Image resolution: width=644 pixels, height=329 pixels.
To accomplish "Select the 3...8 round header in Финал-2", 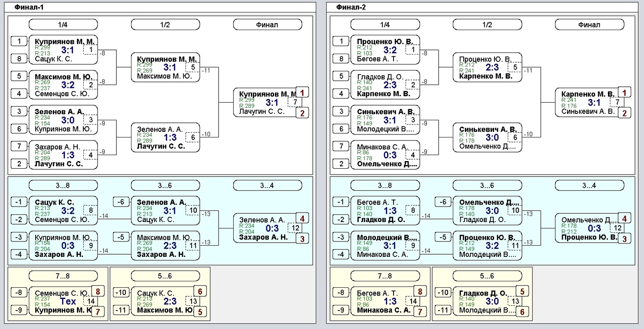I will pos(385,186).
